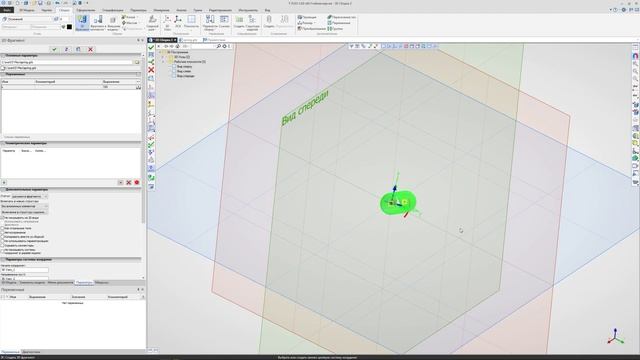Screen dimensions: 640x360
Task: Click the axis orientation triad in viewport corner
Action: [x=615, y=336]
